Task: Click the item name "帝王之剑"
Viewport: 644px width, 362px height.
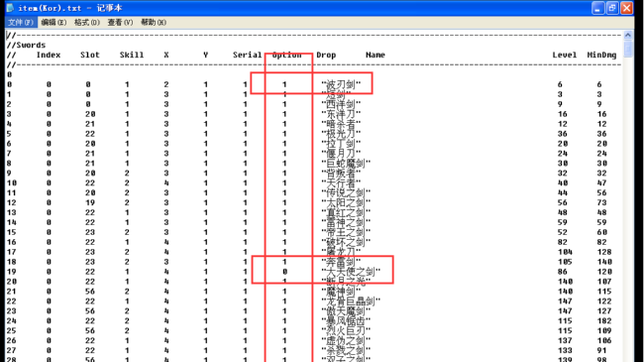Action: pyautogui.click(x=346, y=233)
